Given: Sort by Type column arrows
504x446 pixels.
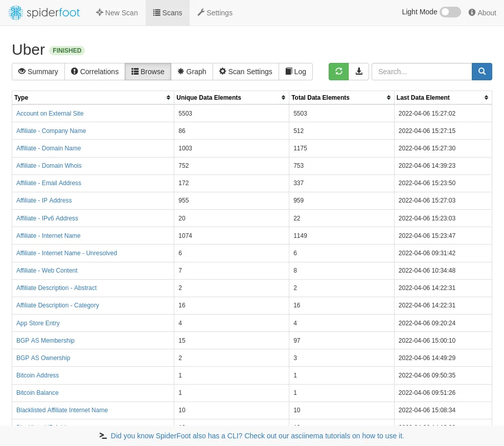Looking at the screenshot, I should pos(168,98).
